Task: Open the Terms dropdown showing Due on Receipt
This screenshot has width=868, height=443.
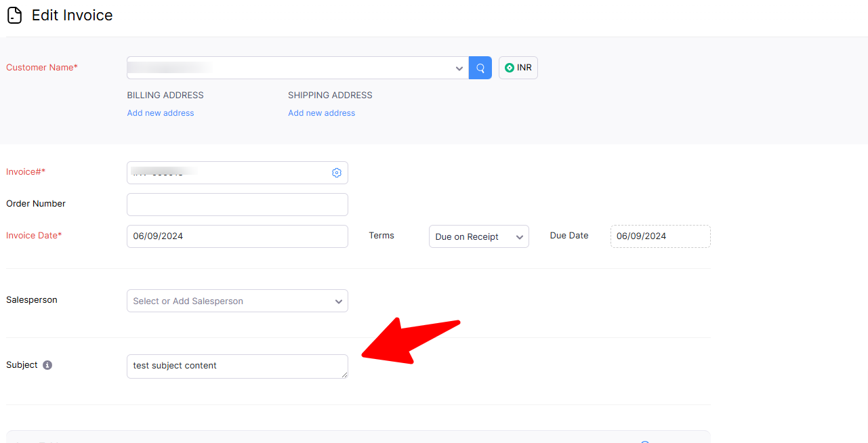Action: tap(479, 236)
